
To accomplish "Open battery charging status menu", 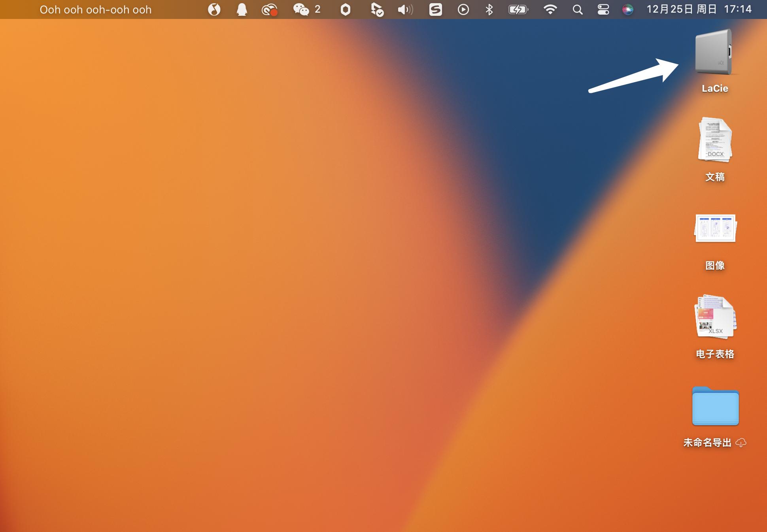I will click(518, 9).
